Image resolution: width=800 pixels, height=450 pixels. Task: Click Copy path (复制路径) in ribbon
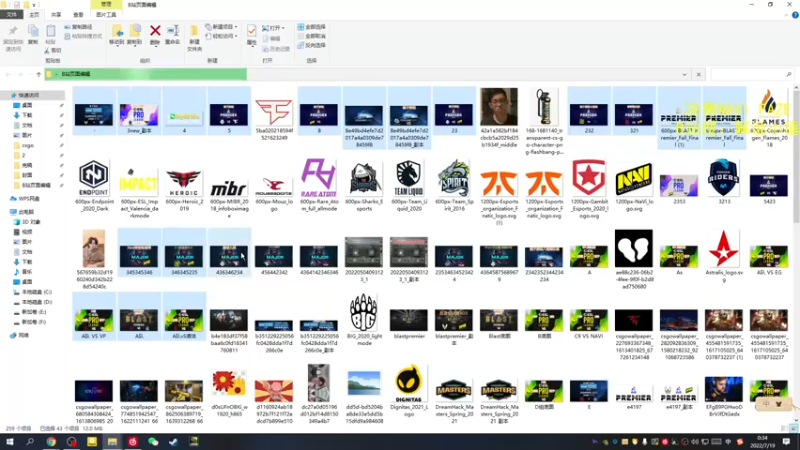[79, 27]
